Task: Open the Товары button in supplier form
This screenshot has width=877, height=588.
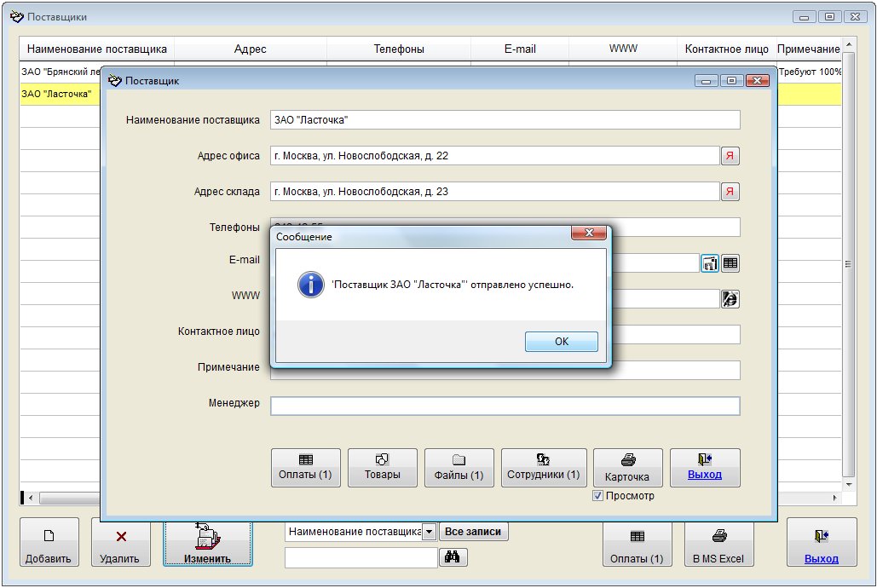Action: point(382,468)
